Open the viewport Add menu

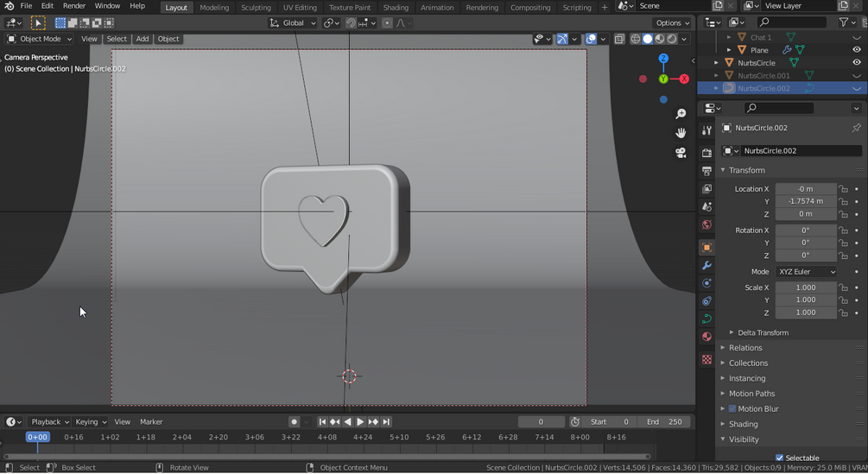tap(143, 39)
